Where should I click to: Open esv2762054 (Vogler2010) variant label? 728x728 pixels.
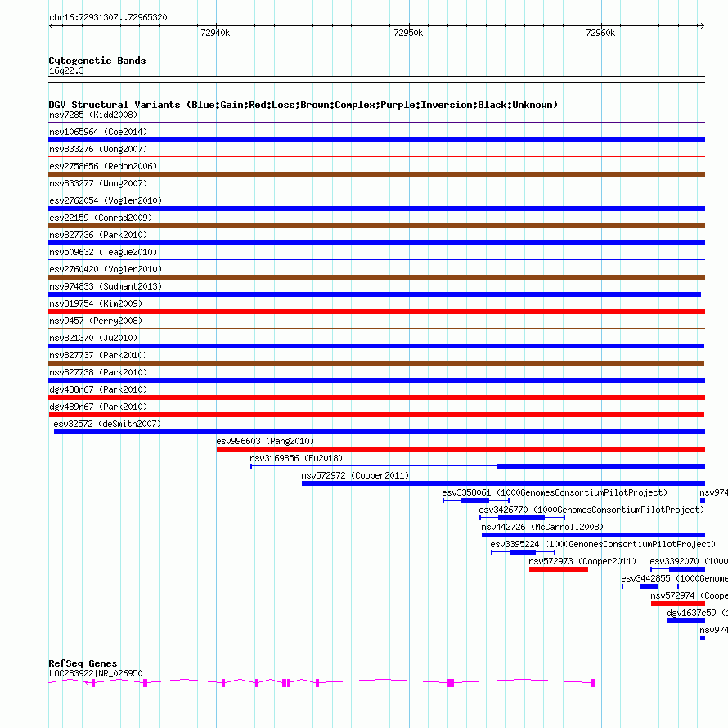(106, 200)
